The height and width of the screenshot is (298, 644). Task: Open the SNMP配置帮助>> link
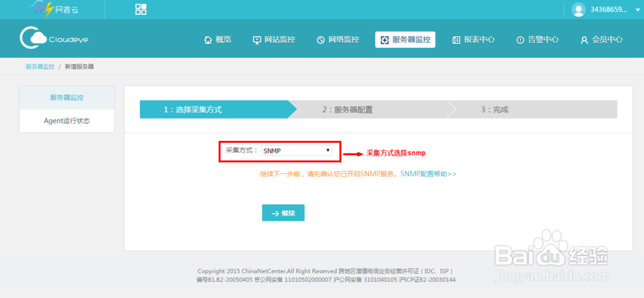click(x=428, y=174)
